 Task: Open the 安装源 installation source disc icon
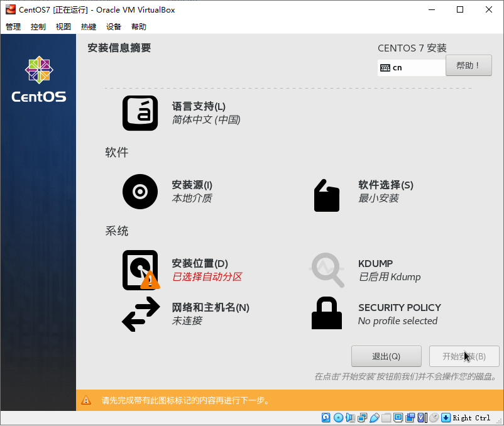coord(140,192)
